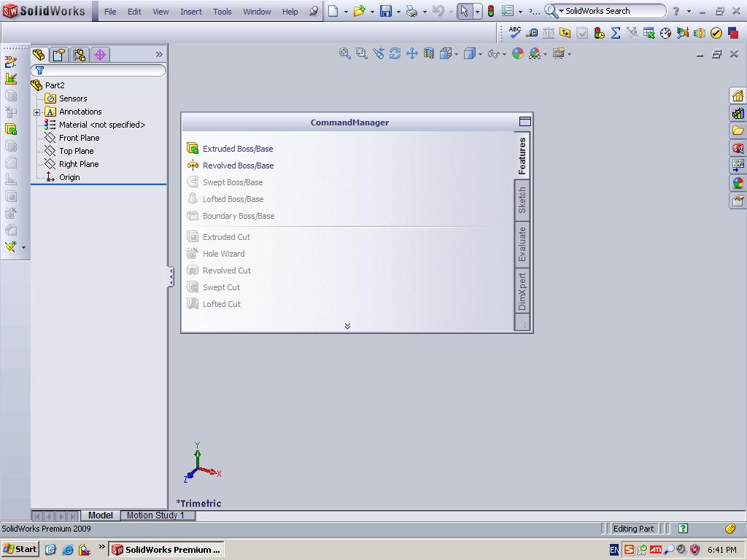Viewport: 747px width, 560px height.
Task: Click the FeatureManager filter input field
Action: [x=98, y=70]
